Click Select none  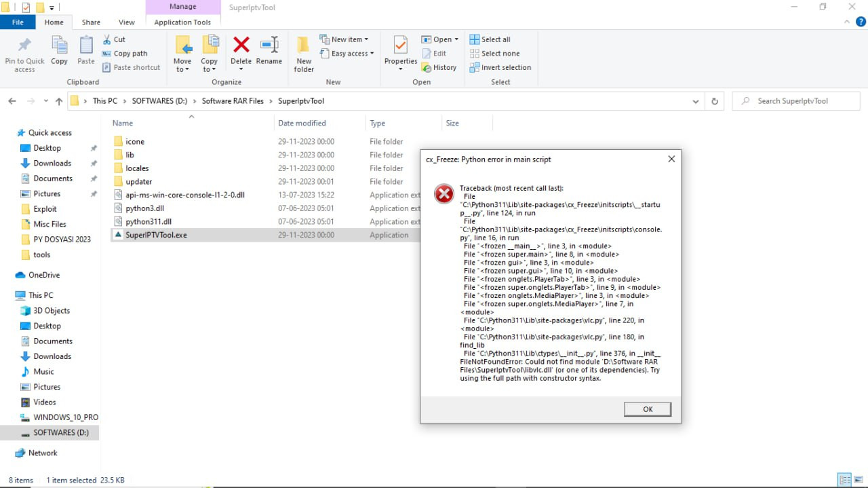pyautogui.click(x=494, y=54)
